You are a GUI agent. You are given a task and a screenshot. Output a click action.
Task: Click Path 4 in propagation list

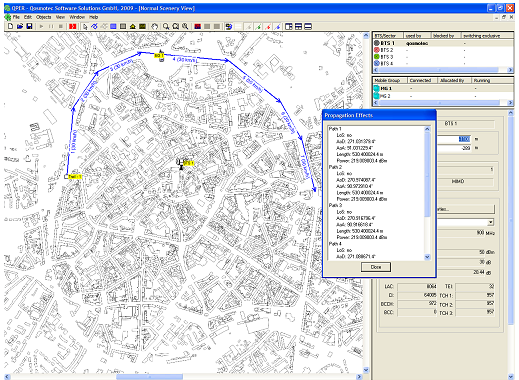pos(335,244)
